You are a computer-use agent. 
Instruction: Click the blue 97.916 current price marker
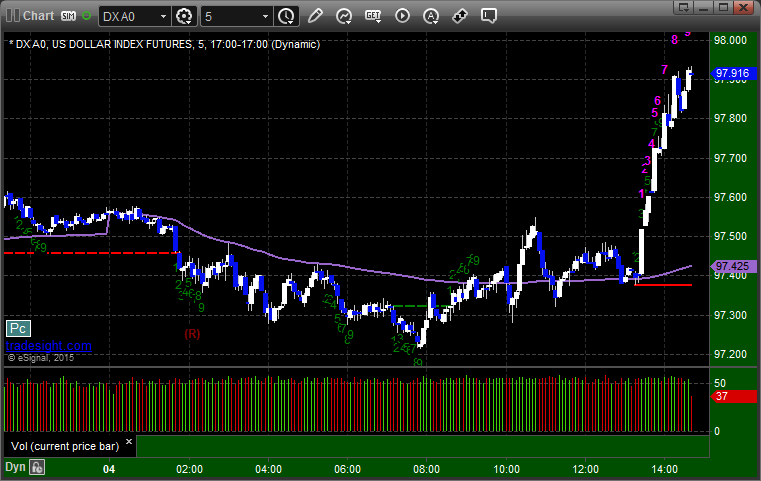coord(733,73)
